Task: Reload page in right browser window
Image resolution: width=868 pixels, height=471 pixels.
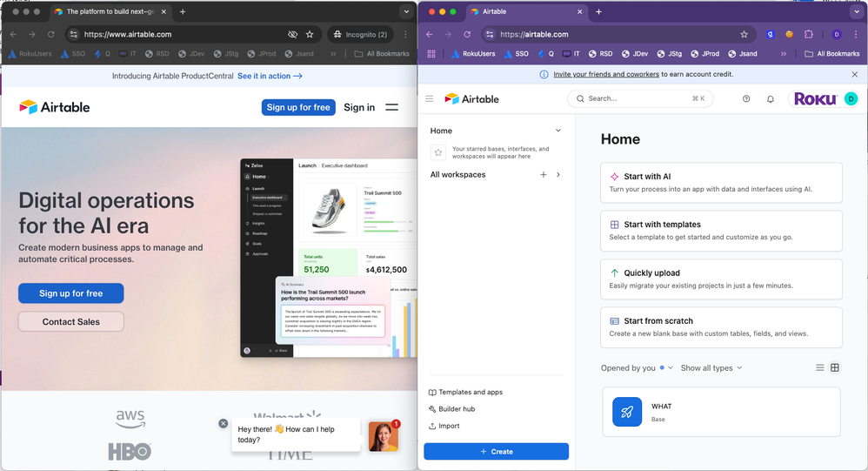Action: (x=467, y=34)
